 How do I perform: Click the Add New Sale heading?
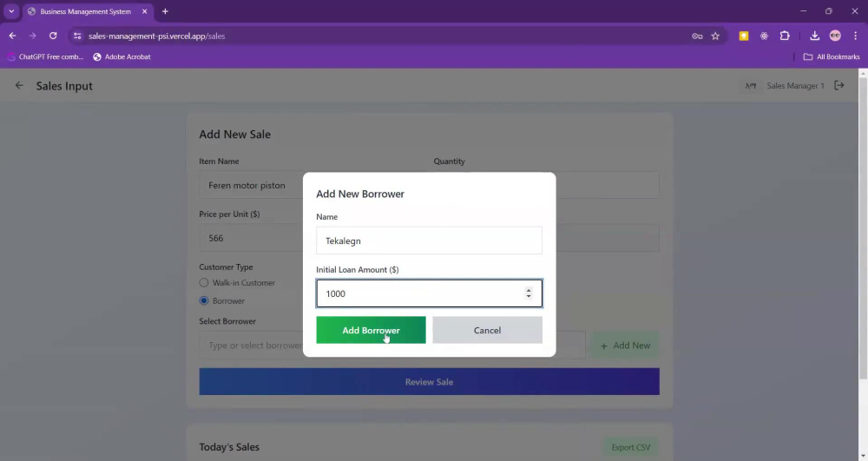click(x=234, y=134)
